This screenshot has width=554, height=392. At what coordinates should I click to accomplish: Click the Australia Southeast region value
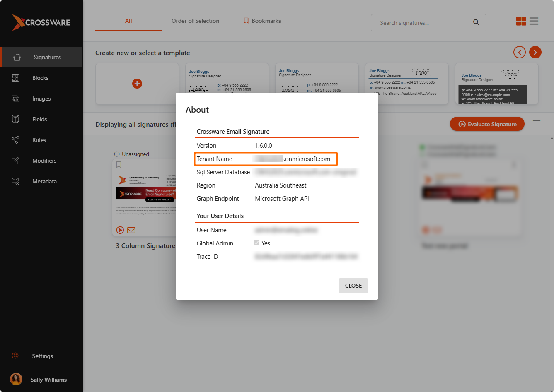coord(281,185)
